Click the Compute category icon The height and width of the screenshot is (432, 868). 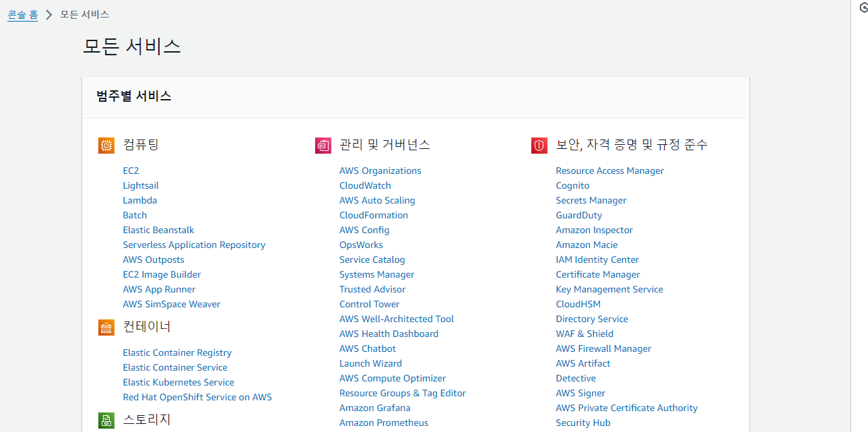(106, 145)
